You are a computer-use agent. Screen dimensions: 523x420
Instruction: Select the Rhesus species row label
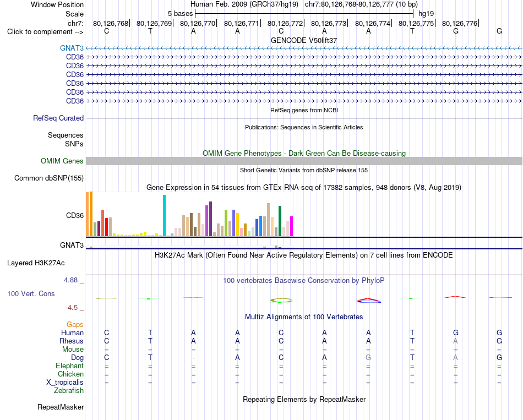tap(72, 341)
